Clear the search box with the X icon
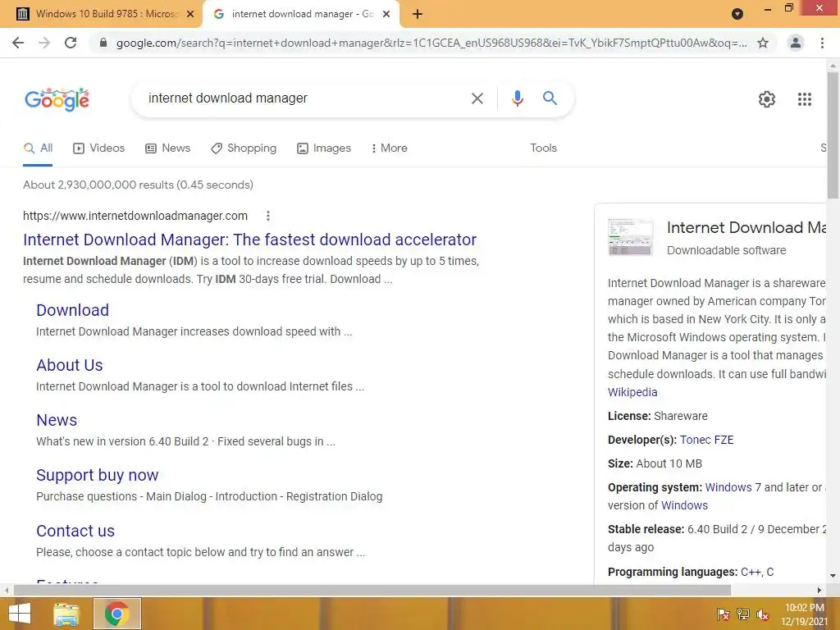840x630 pixels. click(477, 98)
